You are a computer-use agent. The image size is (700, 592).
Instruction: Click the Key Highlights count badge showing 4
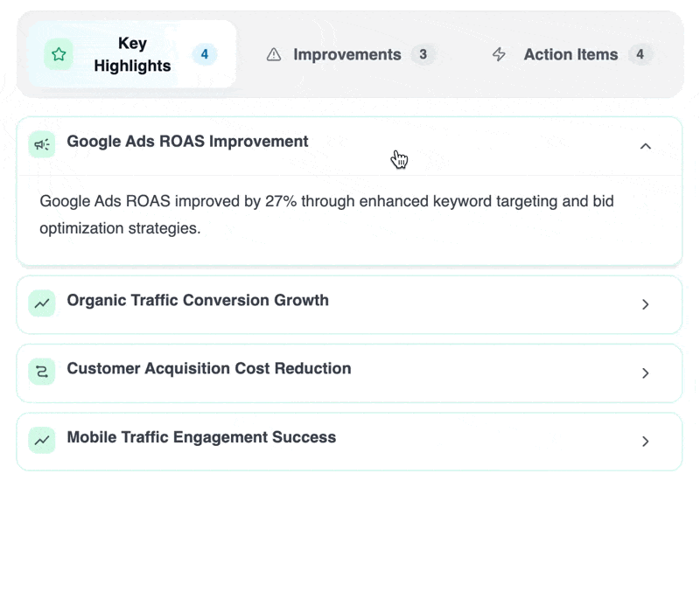click(x=205, y=55)
